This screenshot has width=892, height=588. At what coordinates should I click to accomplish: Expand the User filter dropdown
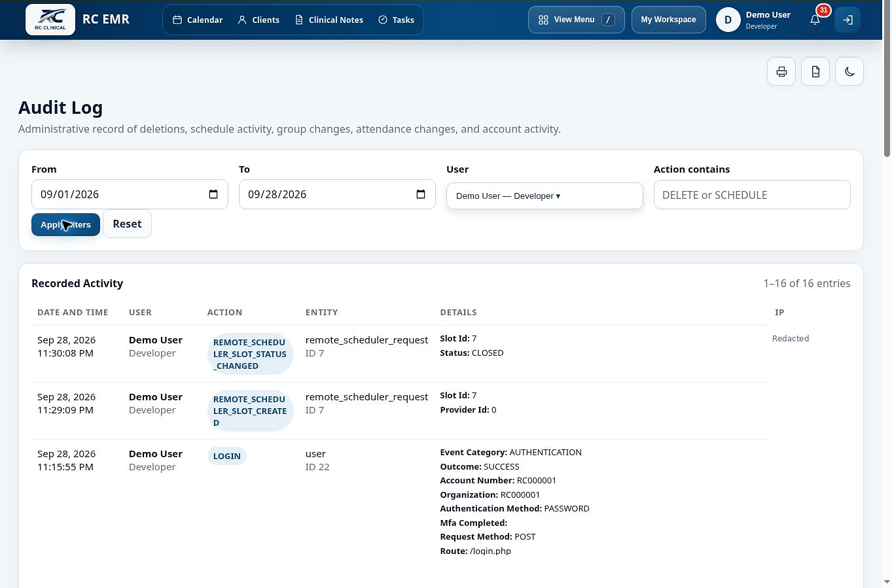click(x=544, y=196)
